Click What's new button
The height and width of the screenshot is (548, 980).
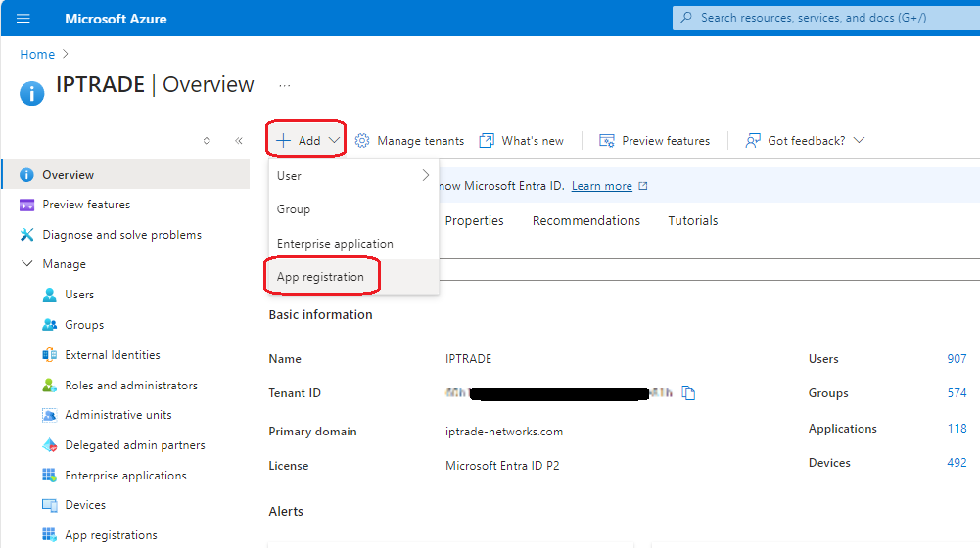click(521, 141)
